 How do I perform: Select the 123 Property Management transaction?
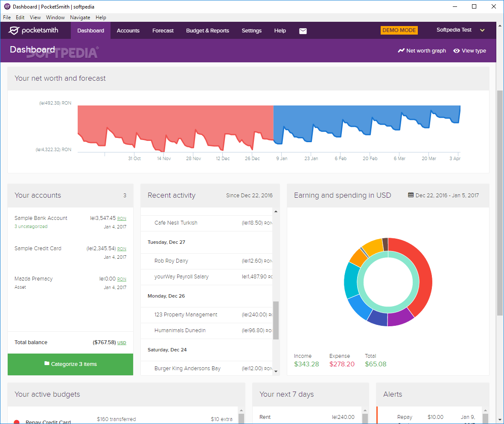tap(207, 315)
